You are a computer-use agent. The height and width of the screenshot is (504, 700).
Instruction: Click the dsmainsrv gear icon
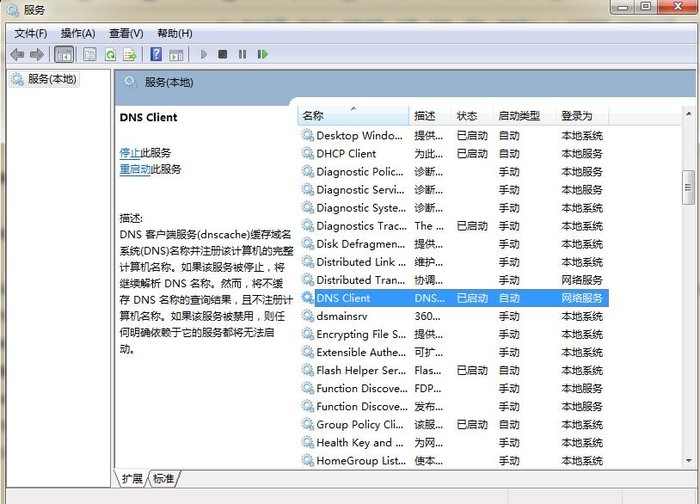tap(307, 316)
